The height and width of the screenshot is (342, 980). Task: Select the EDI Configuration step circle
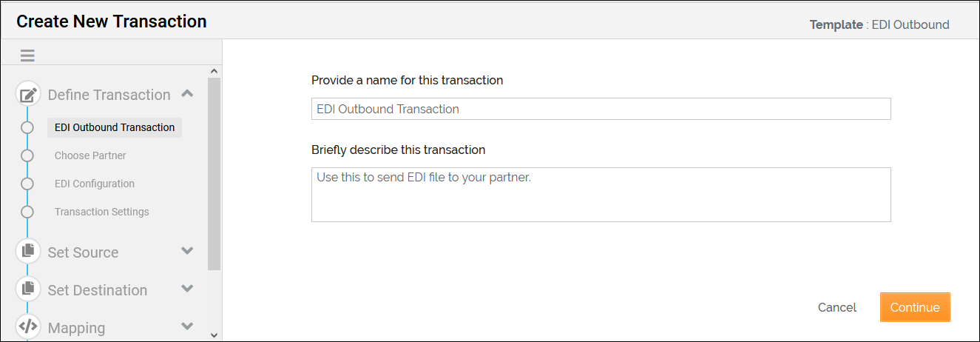tap(27, 184)
